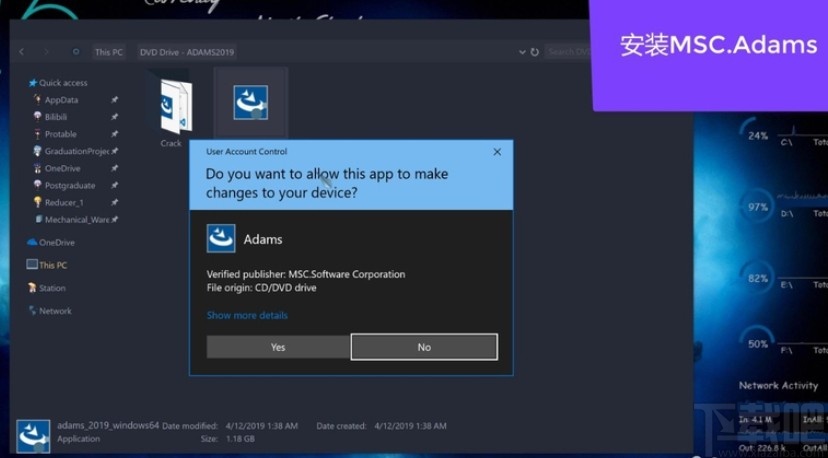
Task: Open the Crack folder icon
Action: (x=175, y=106)
